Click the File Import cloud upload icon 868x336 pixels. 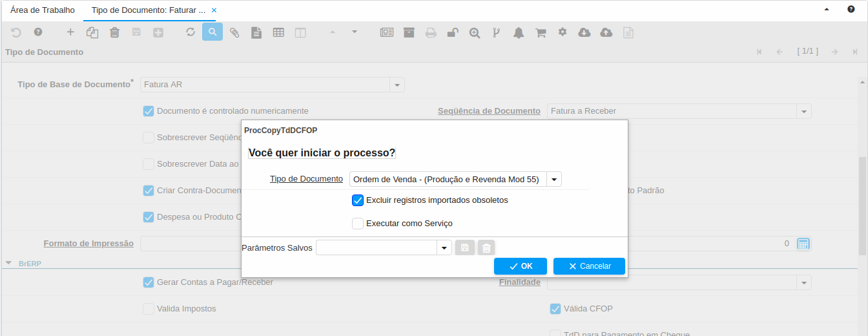pyautogui.click(x=606, y=32)
